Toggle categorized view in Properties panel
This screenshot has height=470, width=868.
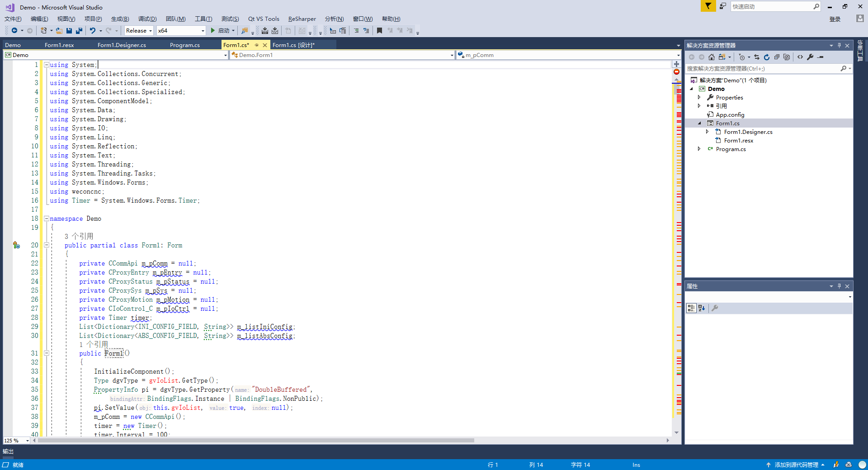coord(691,308)
